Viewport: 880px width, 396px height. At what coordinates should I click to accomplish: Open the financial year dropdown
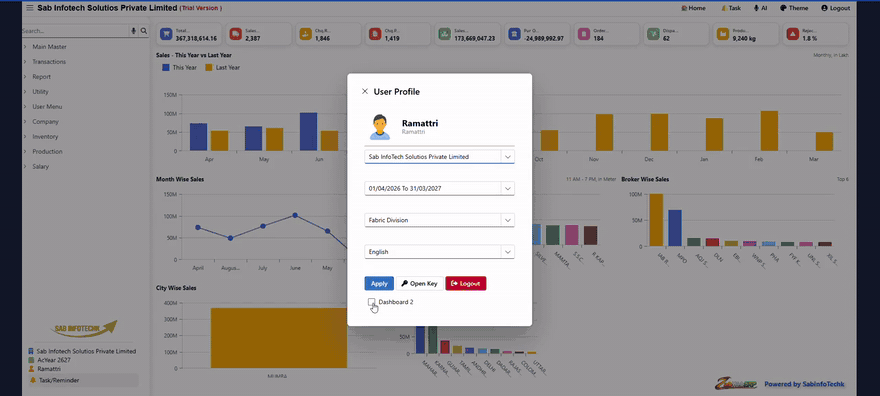tap(439, 188)
